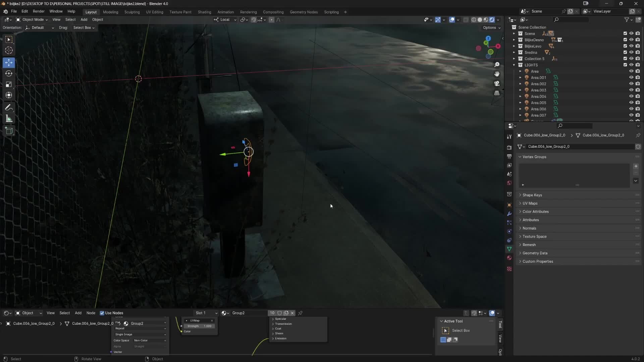Hide the Area.003 light in the viewport

(x=631, y=90)
